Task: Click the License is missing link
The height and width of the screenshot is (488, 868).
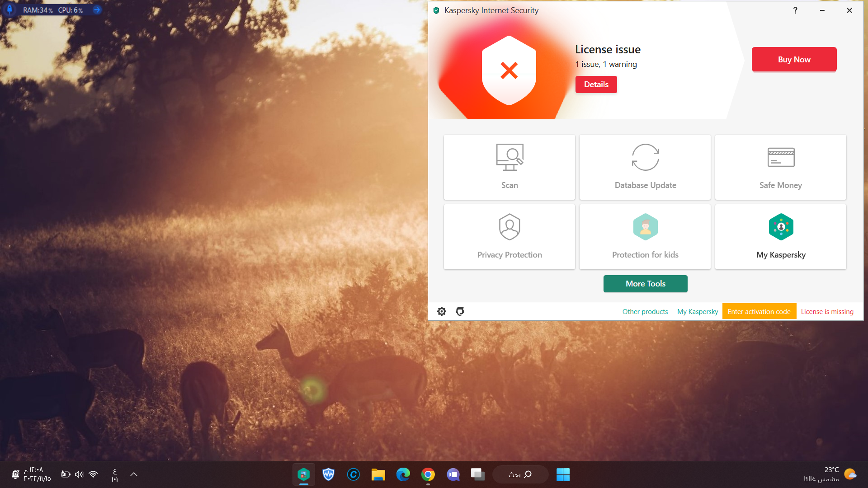Action: (827, 312)
